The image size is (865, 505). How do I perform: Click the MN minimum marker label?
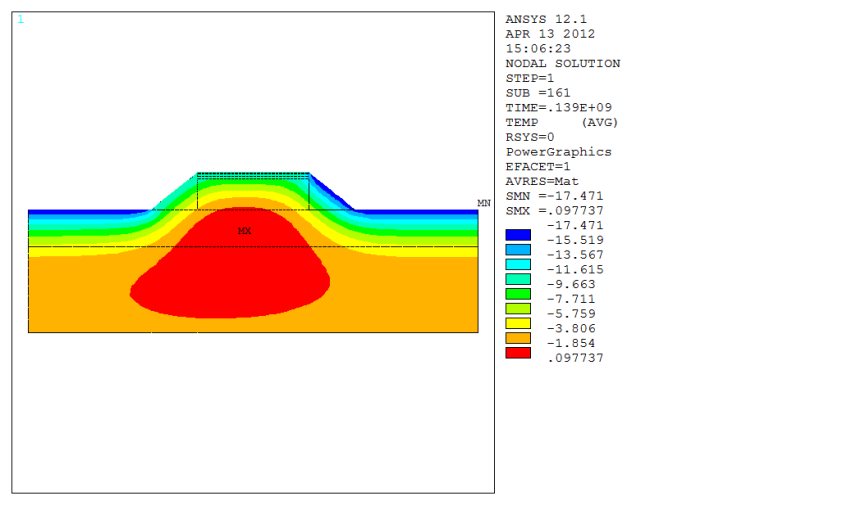click(x=484, y=203)
